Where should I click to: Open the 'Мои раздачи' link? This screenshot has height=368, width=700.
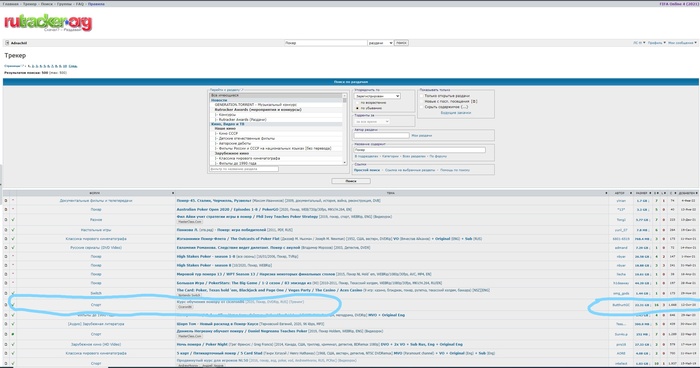click(421, 135)
